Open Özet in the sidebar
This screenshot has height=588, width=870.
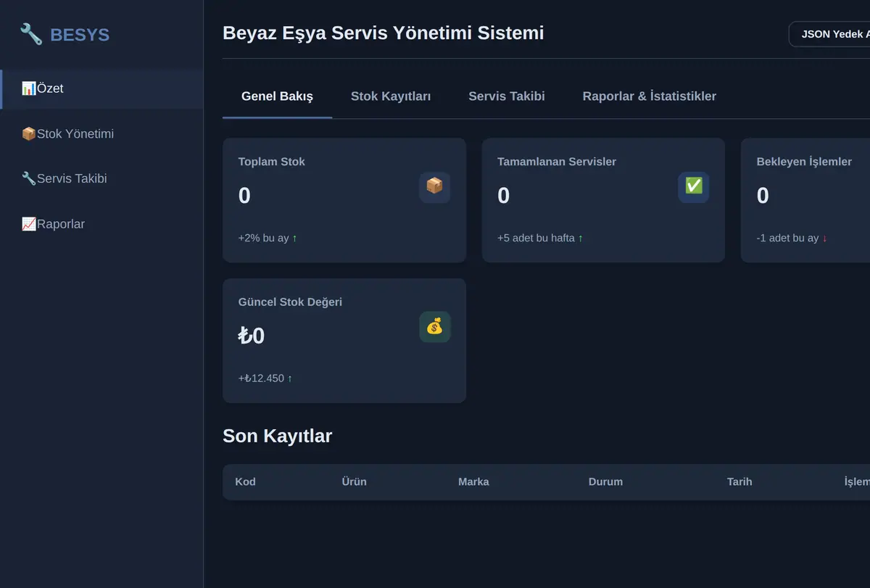tap(101, 89)
